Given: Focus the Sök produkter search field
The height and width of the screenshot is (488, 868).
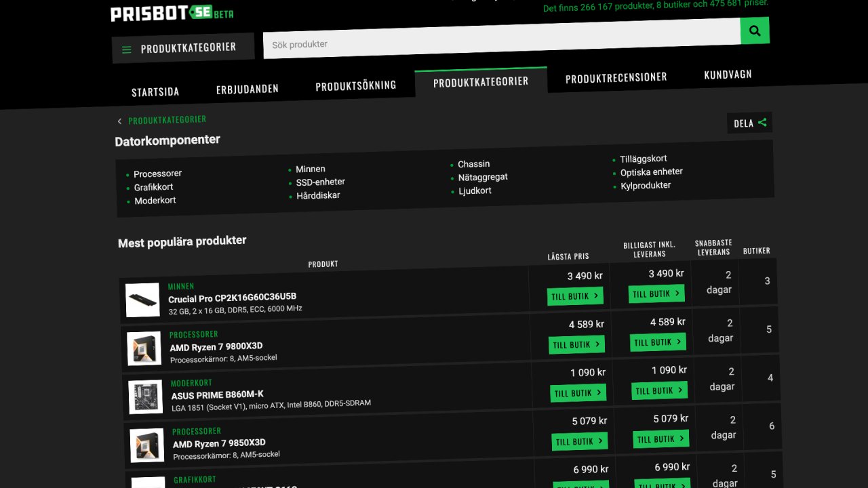Looking at the screenshot, I should (502, 38).
